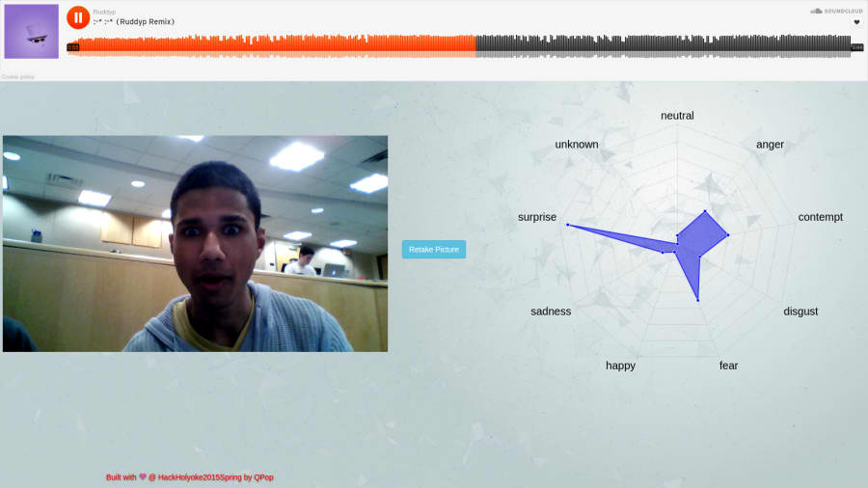Screen dimensions: 868x488
Task: Click the fear data point on radar
Action: click(698, 301)
